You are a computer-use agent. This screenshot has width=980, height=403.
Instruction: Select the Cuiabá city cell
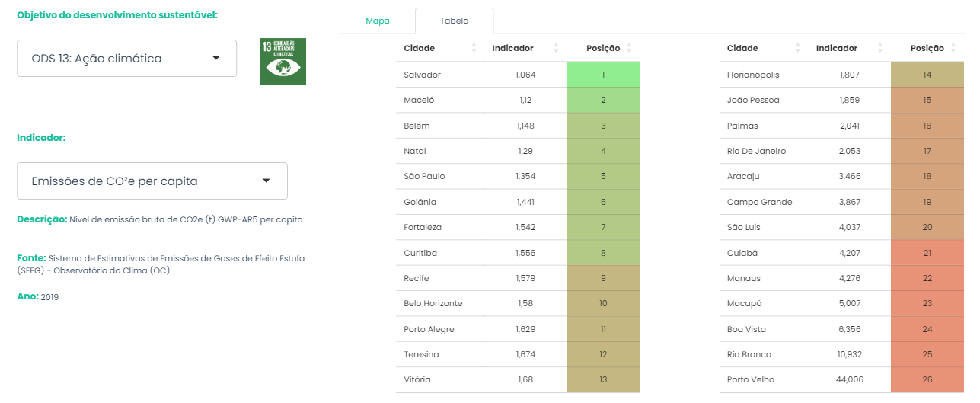pyautogui.click(x=764, y=253)
